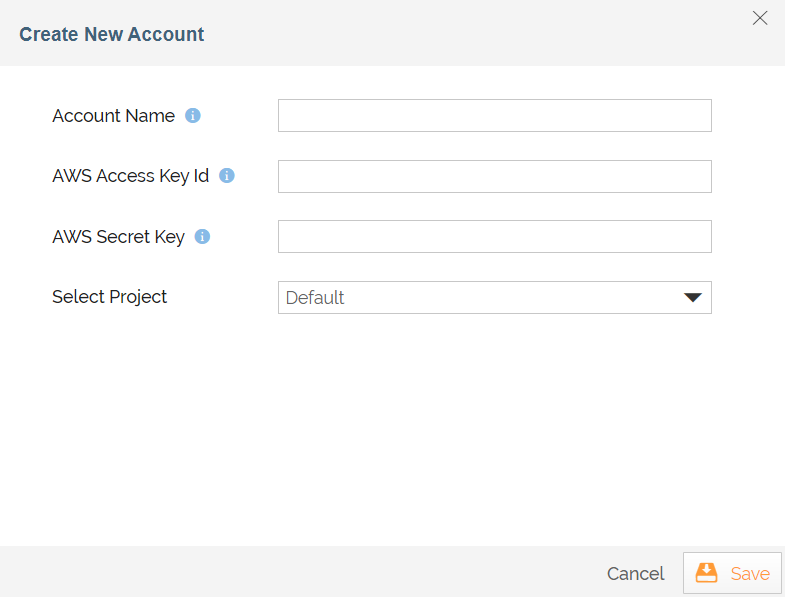Open the AWS Access Key Id info tooltip icon
Image resolution: width=785 pixels, height=597 pixels.
click(x=227, y=176)
